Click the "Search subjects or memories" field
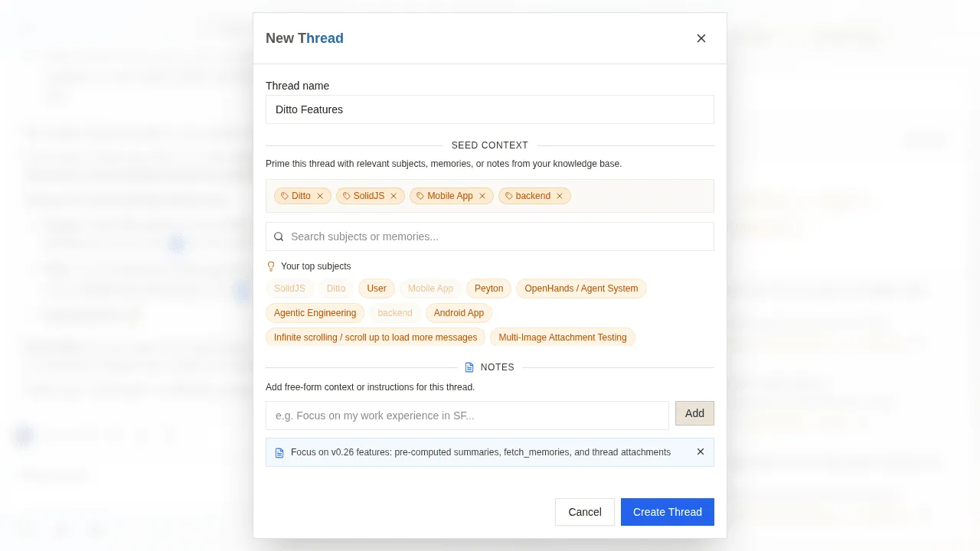 pos(490,236)
